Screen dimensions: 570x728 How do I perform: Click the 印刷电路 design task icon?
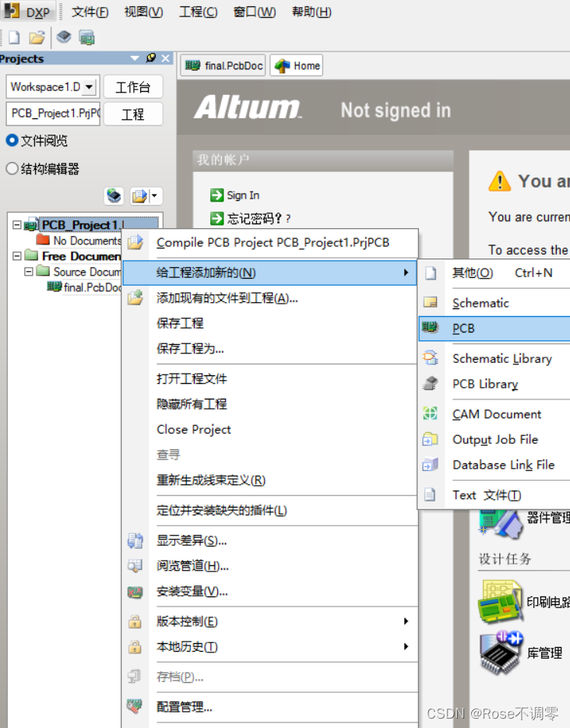click(501, 602)
